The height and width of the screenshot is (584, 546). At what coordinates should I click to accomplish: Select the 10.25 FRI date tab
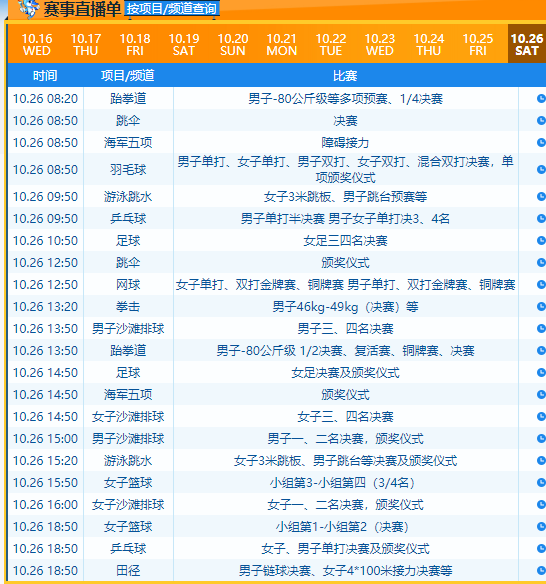coord(478,44)
